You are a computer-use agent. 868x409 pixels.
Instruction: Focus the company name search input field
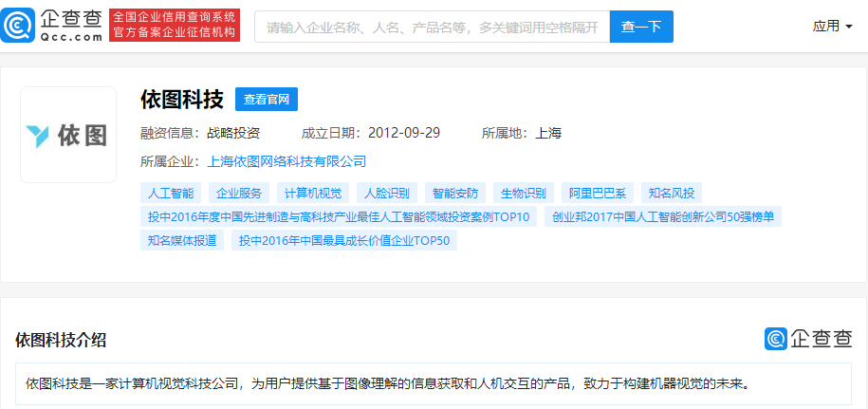tap(432, 27)
